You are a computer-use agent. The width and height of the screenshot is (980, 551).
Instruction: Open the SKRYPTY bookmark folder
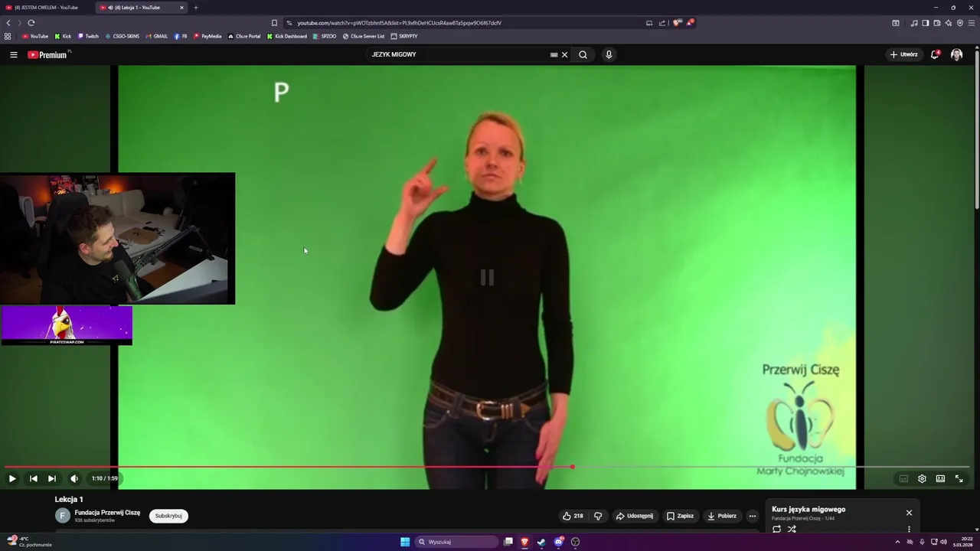click(403, 36)
